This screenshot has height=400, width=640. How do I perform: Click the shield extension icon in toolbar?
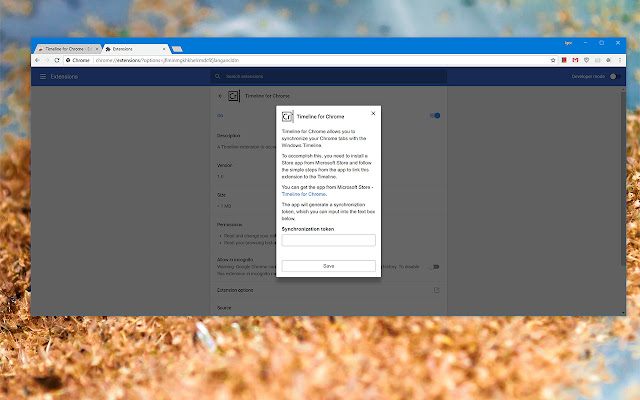(586, 60)
